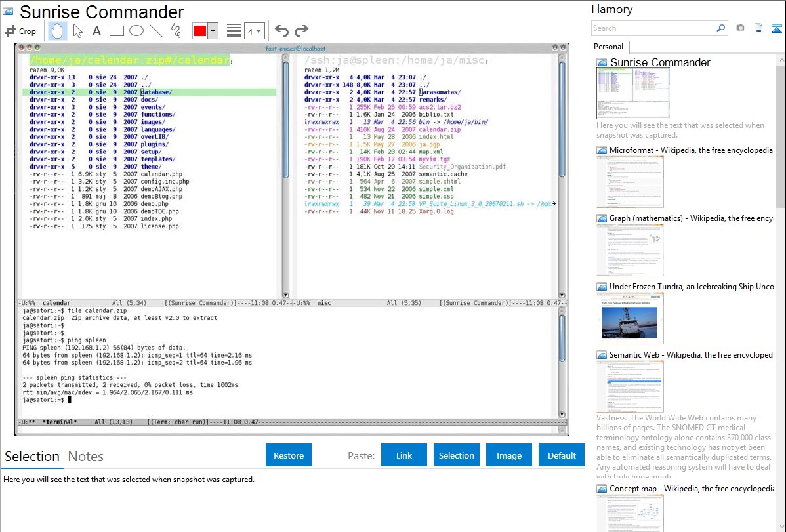Image resolution: width=786 pixels, height=532 pixels.
Task: Select the straight line tool
Action: pyautogui.click(x=156, y=31)
